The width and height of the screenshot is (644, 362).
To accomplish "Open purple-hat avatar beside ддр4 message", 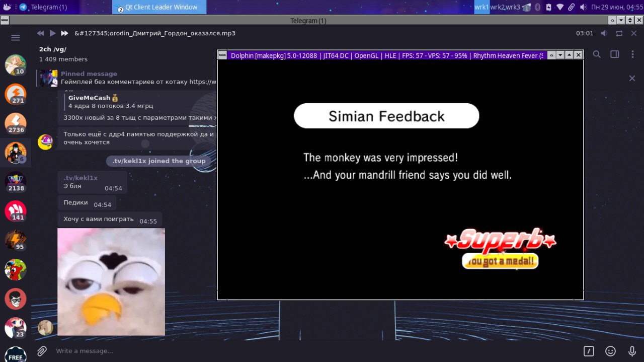I will pyautogui.click(x=46, y=142).
